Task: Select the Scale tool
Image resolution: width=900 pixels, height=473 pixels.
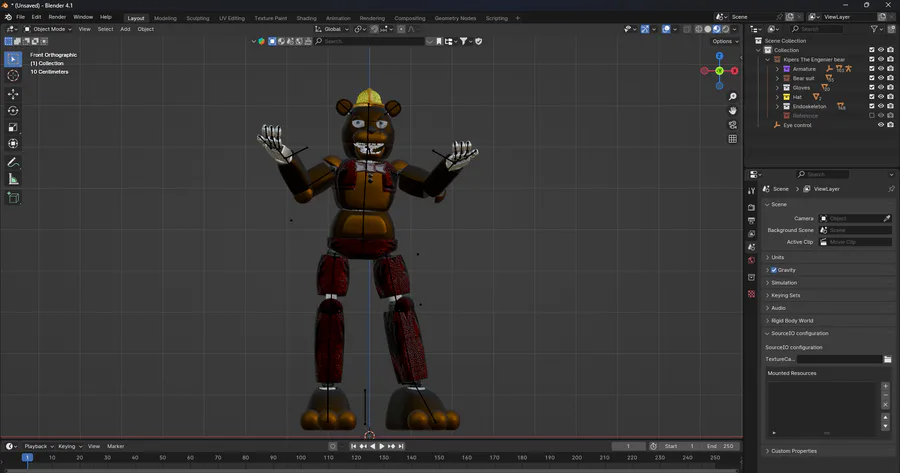Action: click(13, 127)
